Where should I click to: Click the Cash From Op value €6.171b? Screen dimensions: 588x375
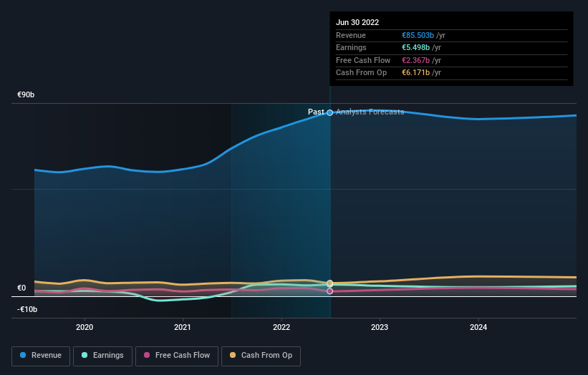[x=415, y=73]
